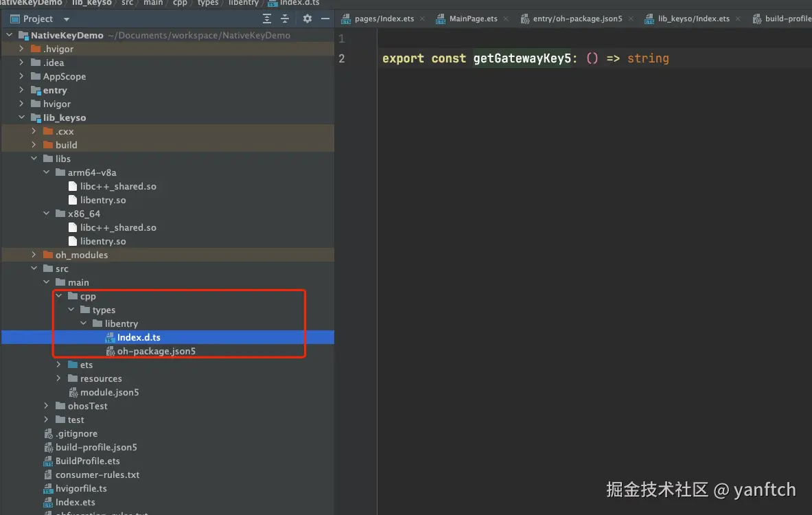This screenshot has height=515, width=812.
Task: Collapse the cpp folder arrow
Action: pyautogui.click(x=58, y=295)
